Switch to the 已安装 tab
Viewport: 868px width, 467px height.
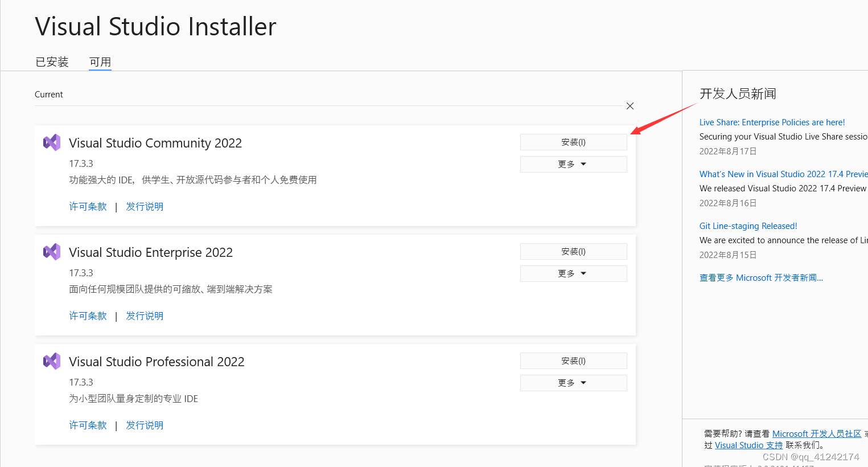coord(52,62)
